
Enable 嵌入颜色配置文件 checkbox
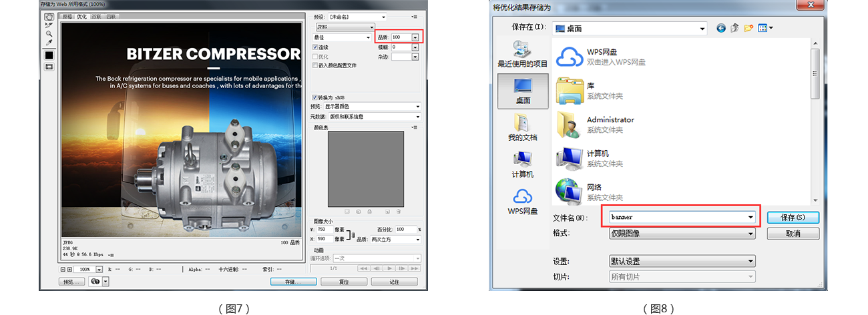pyautogui.click(x=316, y=65)
